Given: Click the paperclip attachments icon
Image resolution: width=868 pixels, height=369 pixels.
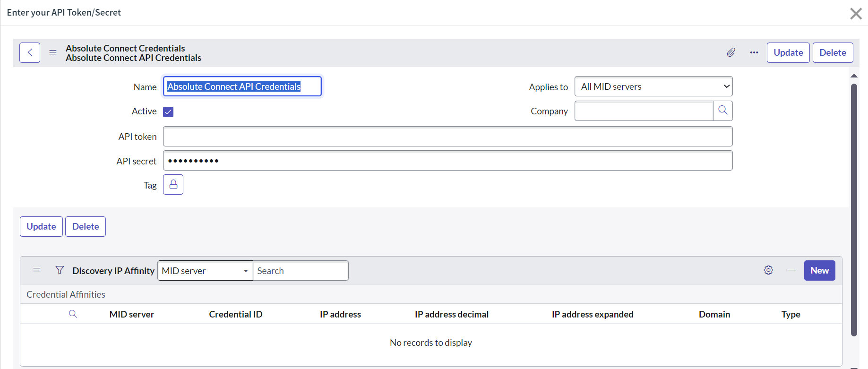Looking at the screenshot, I should pyautogui.click(x=731, y=52).
